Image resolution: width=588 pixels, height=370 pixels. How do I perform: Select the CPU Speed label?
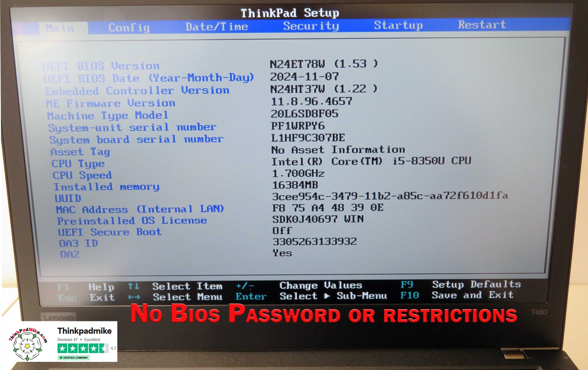point(82,175)
